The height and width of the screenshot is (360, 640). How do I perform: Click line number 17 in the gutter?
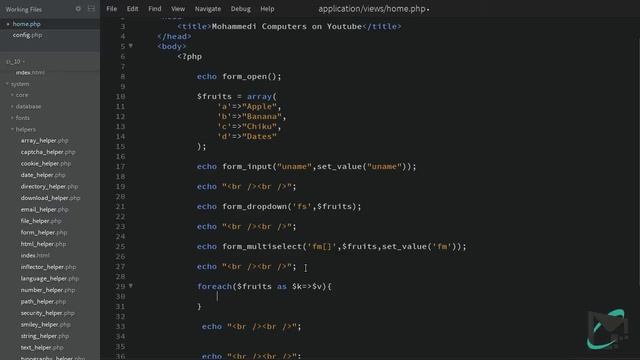[x=120, y=167]
